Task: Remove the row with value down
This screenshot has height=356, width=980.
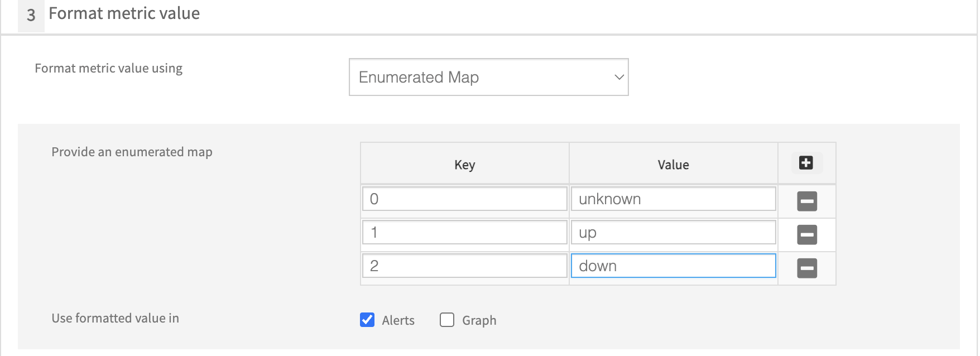Action: point(806,268)
